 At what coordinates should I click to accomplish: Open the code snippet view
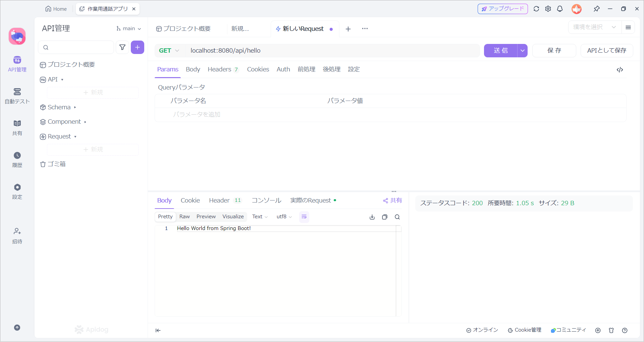tap(620, 70)
